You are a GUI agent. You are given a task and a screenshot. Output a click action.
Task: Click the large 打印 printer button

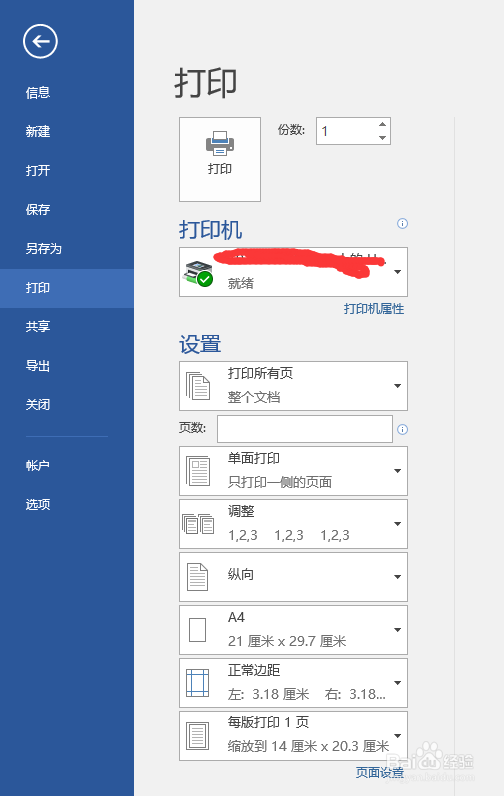coord(220,159)
